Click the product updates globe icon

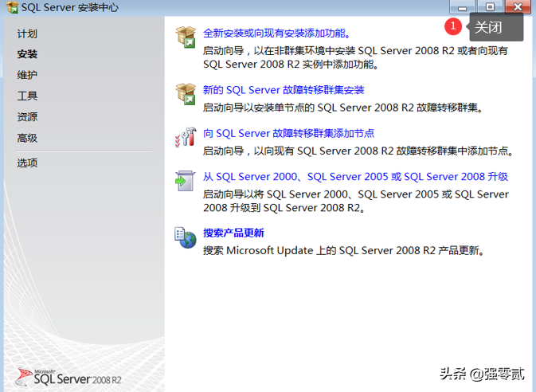(186, 237)
